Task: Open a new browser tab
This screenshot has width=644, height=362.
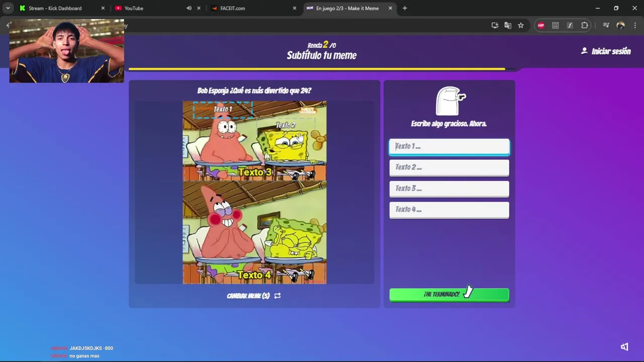Action: click(405, 8)
